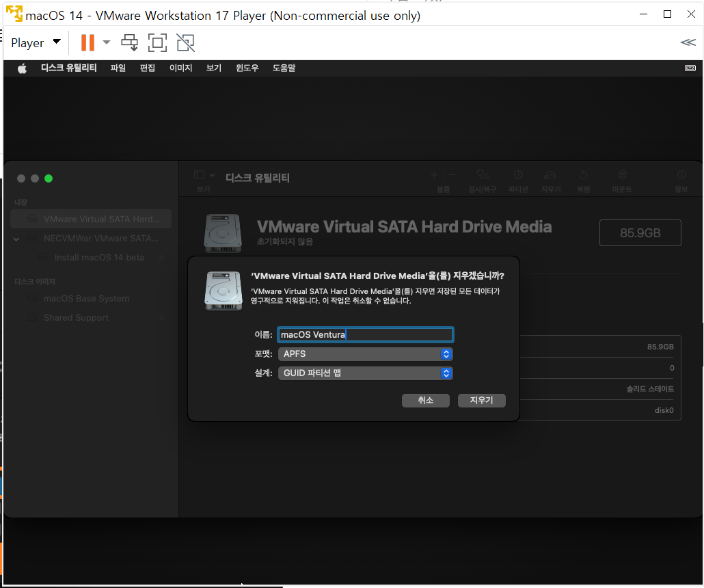The image size is (704, 588).
Task: Click the 검사/복구 first aid icon
Action: 482,175
